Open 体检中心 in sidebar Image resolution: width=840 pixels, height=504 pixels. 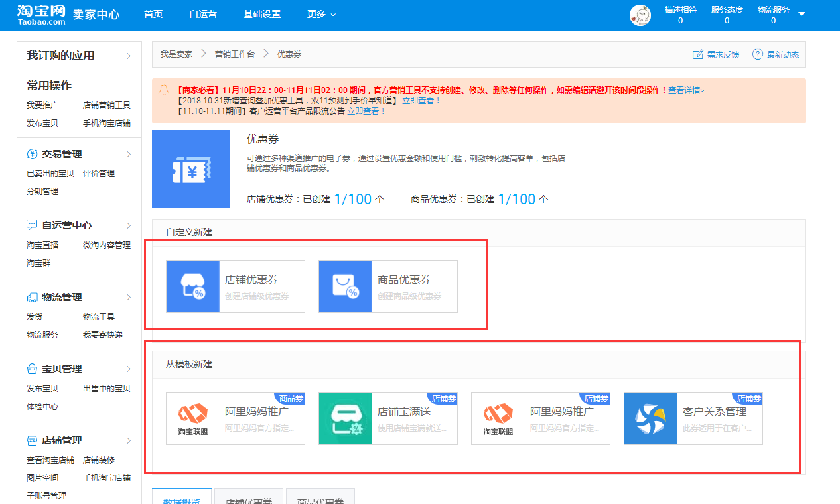pyautogui.click(x=42, y=406)
